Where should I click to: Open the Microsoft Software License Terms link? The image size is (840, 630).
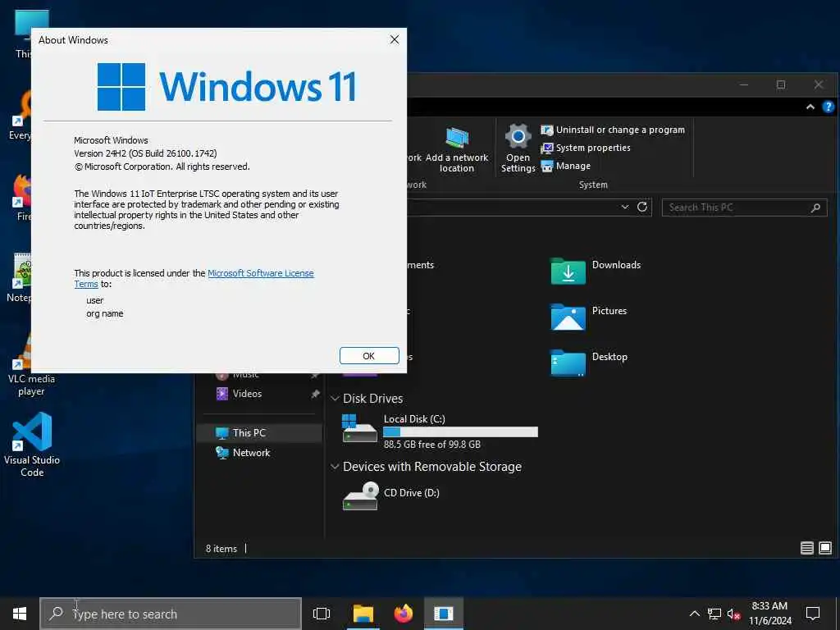point(260,273)
